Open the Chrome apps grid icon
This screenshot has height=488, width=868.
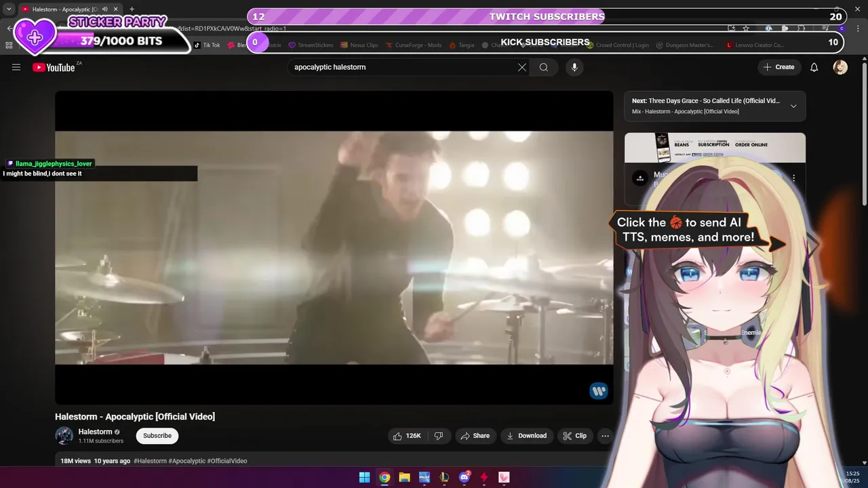pos(9,45)
